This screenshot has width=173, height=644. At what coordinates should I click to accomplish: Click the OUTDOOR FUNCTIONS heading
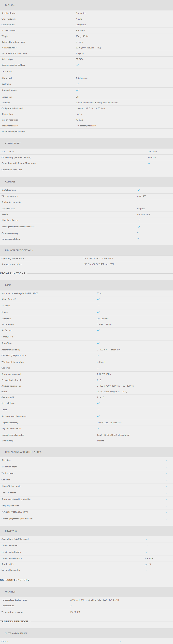(15, 580)
